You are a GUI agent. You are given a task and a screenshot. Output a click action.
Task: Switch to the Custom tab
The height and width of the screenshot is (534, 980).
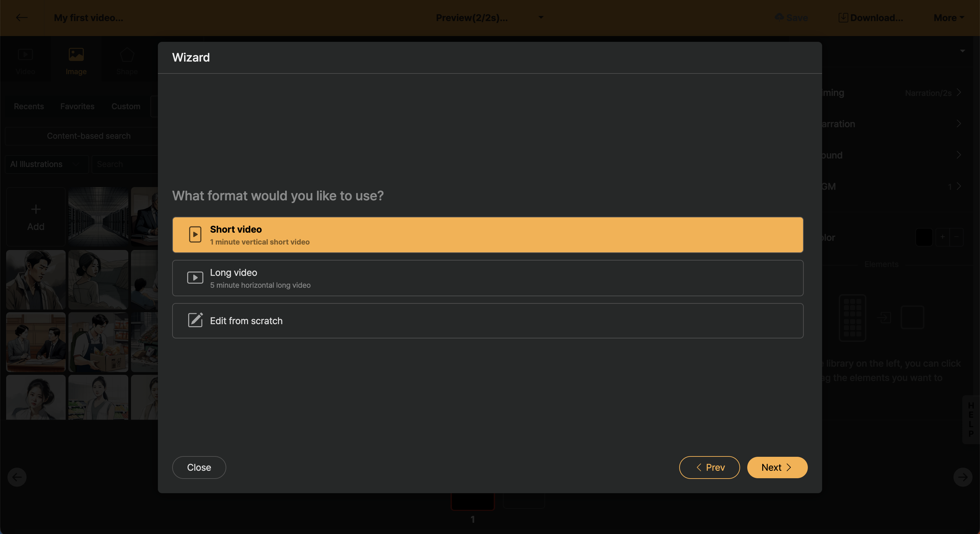pyautogui.click(x=126, y=106)
